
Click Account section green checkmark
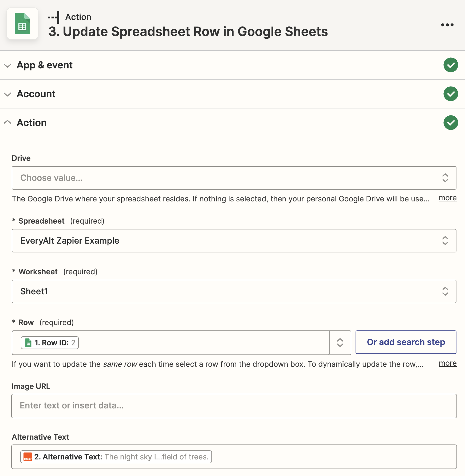(451, 94)
